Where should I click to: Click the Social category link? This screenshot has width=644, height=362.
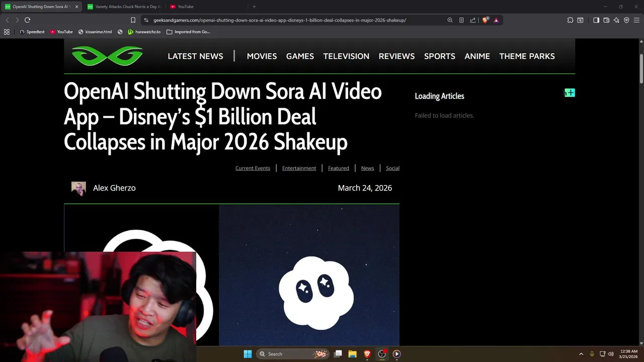point(392,168)
